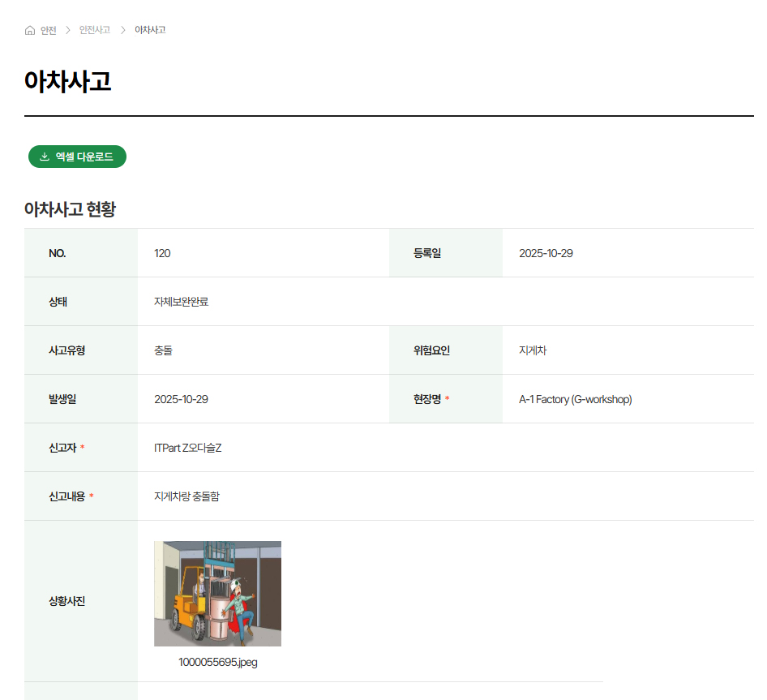Click the breadcrumb chevron before 아차사고

tap(123, 30)
